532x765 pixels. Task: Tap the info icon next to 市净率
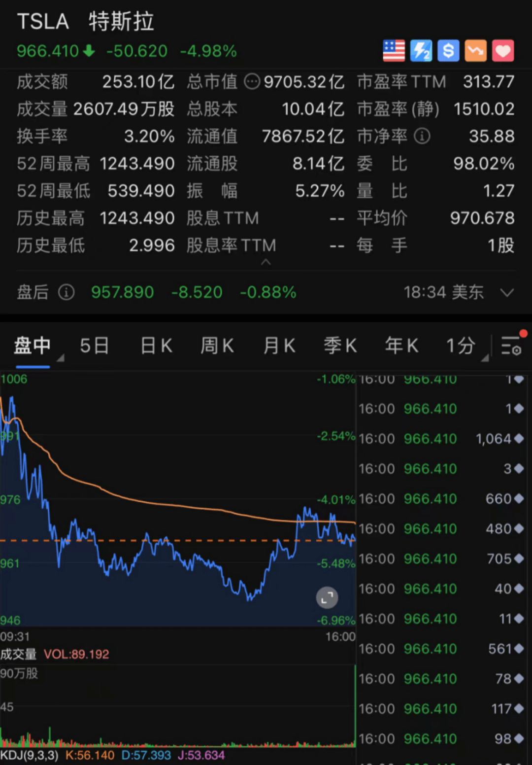pyautogui.click(x=422, y=137)
